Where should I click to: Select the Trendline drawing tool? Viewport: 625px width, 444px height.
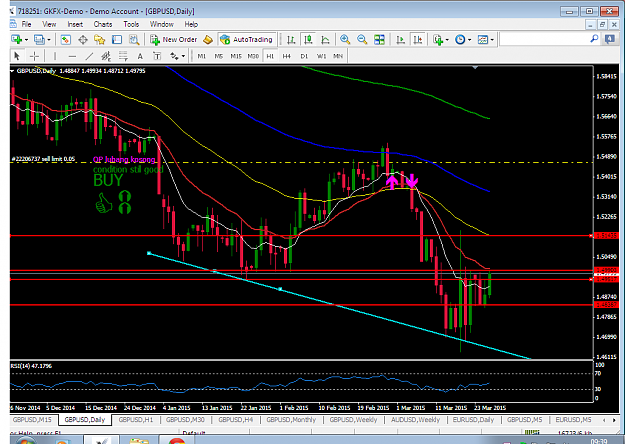(x=89, y=56)
